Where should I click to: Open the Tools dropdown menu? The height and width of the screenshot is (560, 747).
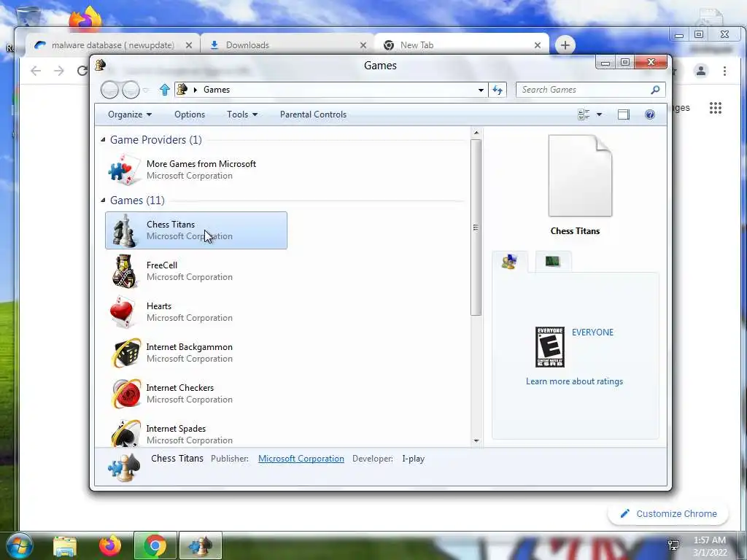click(x=242, y=114)
